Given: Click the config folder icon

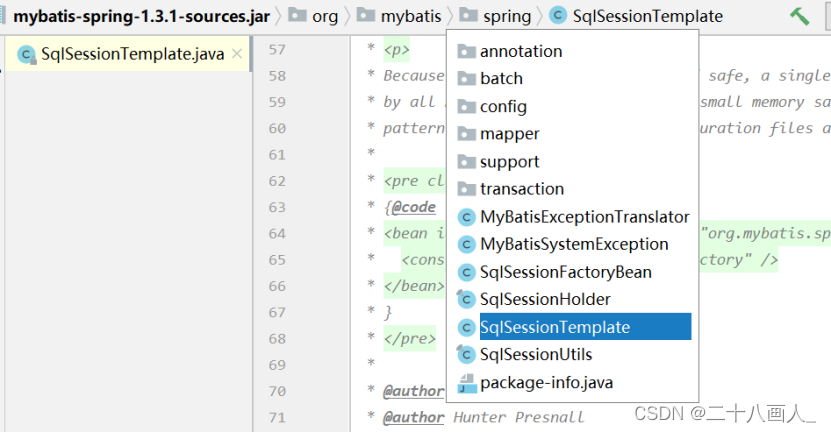Looking at the screenshot, I should coord(466,106).
